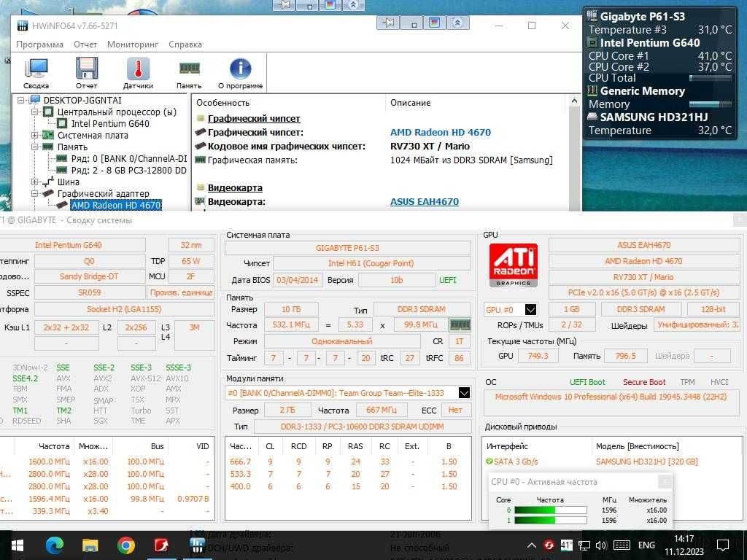Open the memory module selection dropdown
This screenshot has height=560, width=747.
(464, 393)
